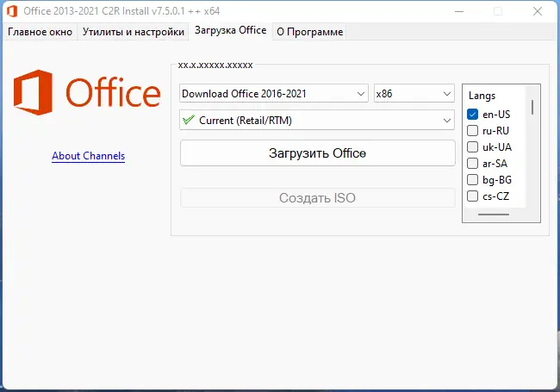This screenshot has height=392, width=560.
Task: Click the xx.x.xxxxx.xxxxx version label
Action: (215, 65)
